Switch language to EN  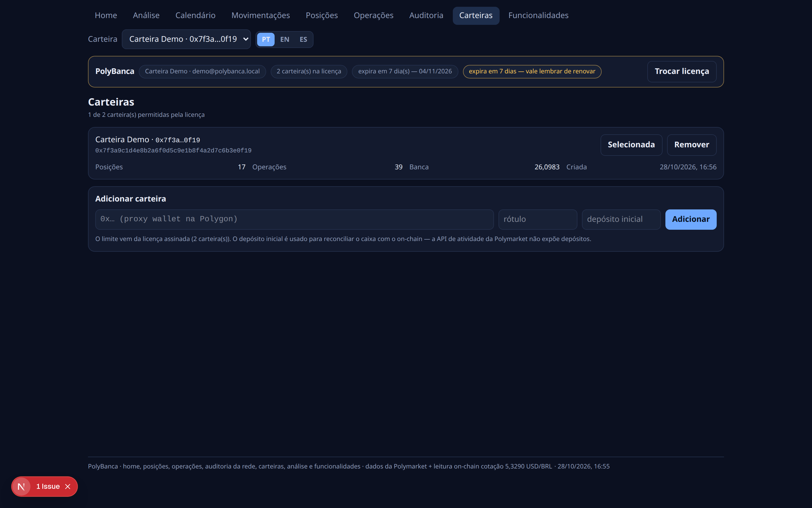(284, 39)
